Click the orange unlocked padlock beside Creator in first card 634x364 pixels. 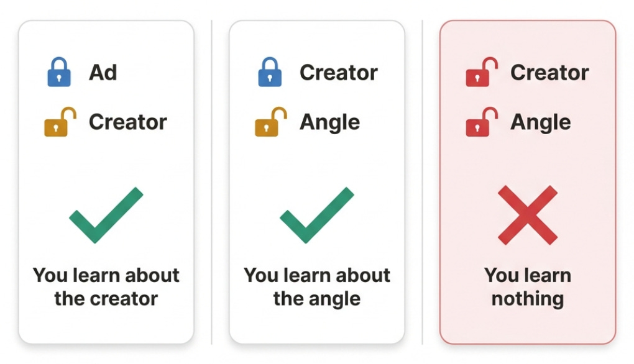(60, 122)
